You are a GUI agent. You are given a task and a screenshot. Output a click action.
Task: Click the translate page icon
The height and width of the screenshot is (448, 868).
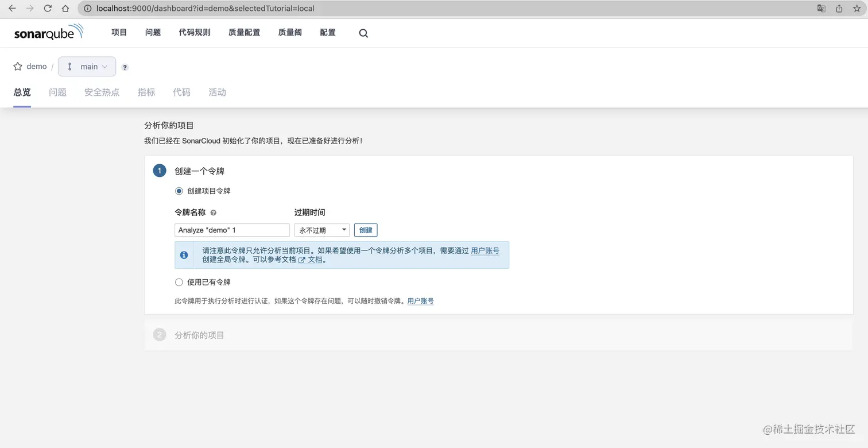(x=821, y=9)
